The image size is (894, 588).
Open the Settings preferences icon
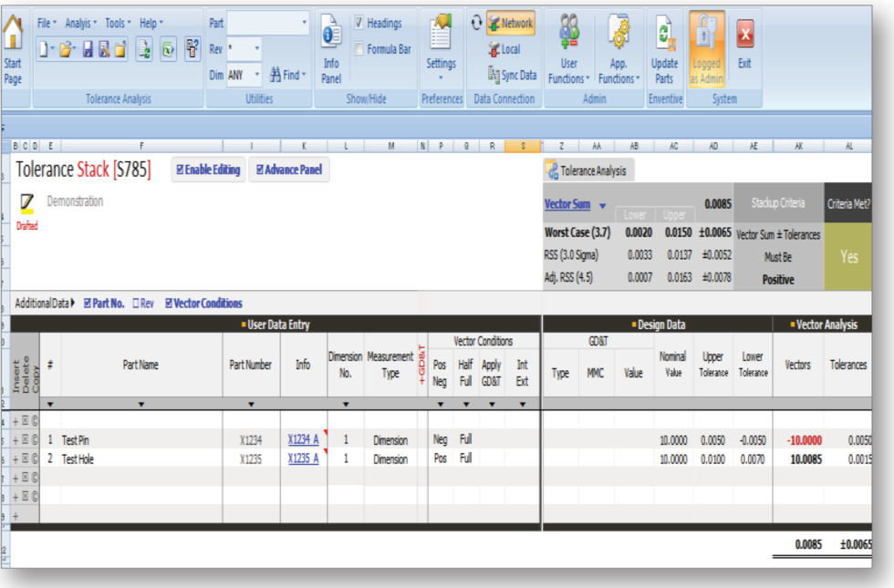441,41
